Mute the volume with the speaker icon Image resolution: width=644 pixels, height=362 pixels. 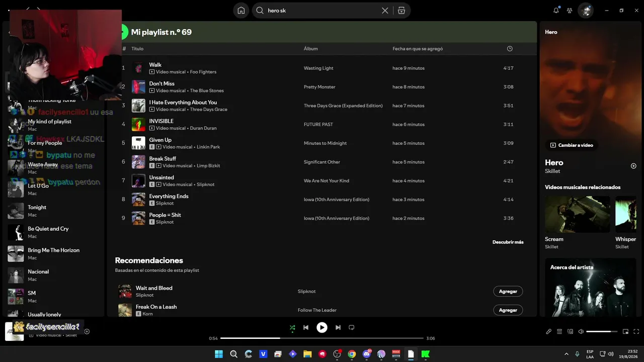581,332
